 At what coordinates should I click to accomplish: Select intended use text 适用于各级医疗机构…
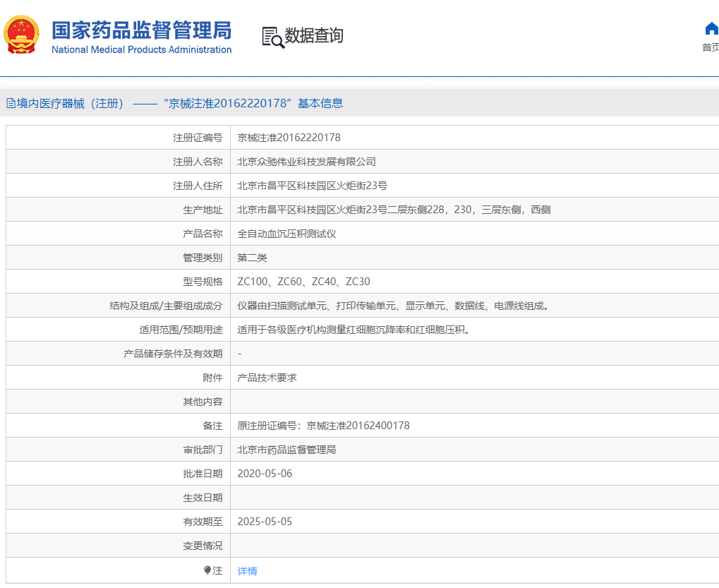point(354,330)
